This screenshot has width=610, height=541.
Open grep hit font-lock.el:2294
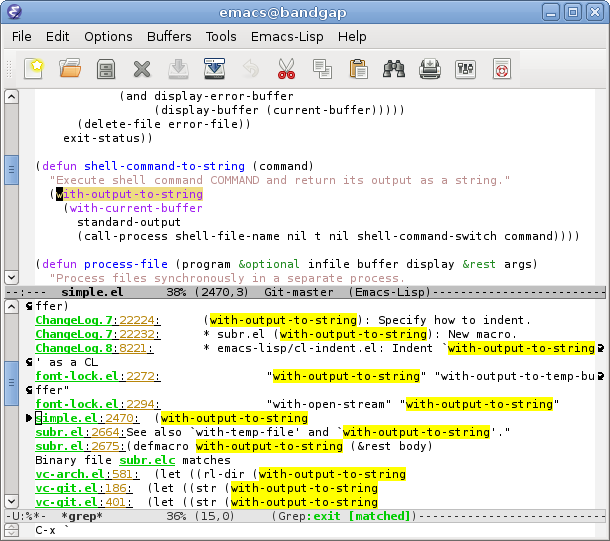tap(98, 404)
